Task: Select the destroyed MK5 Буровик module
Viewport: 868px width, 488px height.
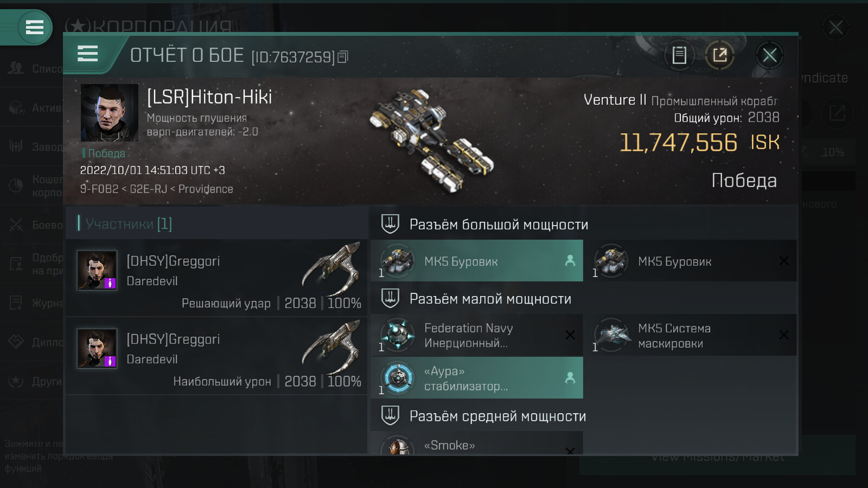Action: point(691,261)
